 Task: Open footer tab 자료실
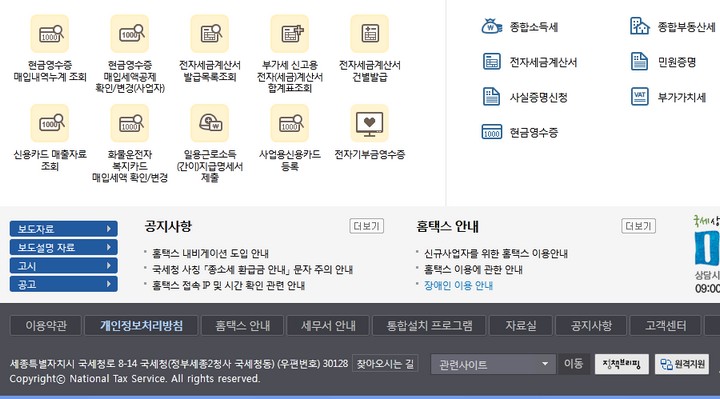tap(521, 326)
